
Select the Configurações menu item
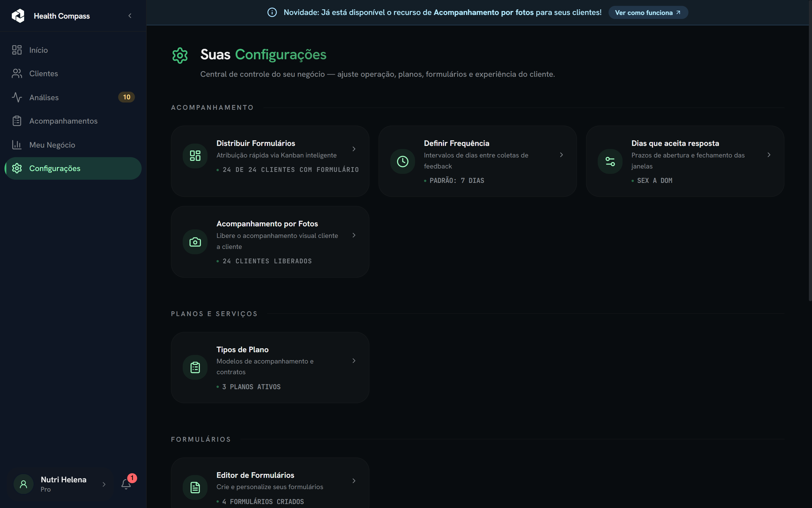coord(73,168)
